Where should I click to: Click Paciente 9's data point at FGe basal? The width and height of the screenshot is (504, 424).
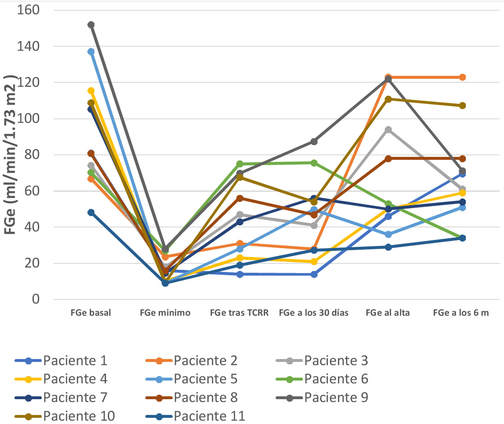point(91,25)
